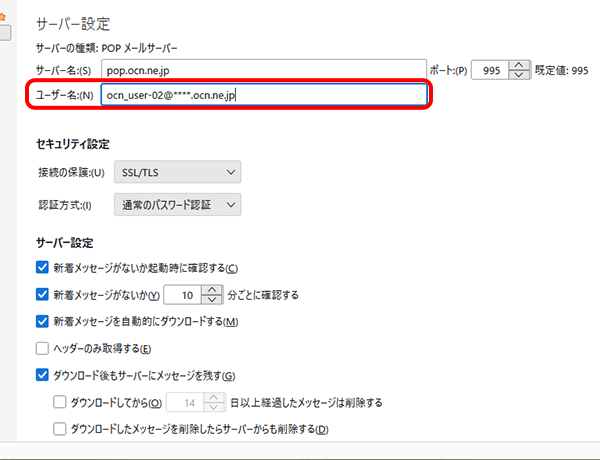Expand the 認証方式 dropdown
Image resolution: width=600 pixels, height=460 pixels.
coord(177,205)
